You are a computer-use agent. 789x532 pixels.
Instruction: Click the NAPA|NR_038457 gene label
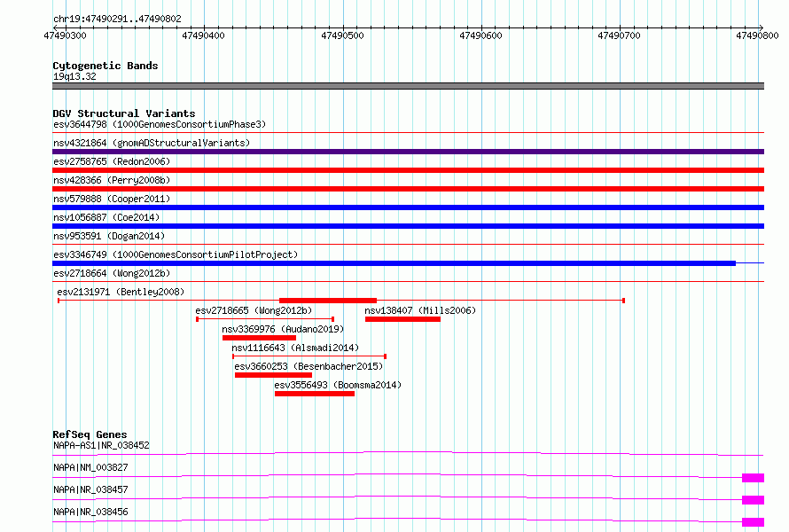pos(90,489)
